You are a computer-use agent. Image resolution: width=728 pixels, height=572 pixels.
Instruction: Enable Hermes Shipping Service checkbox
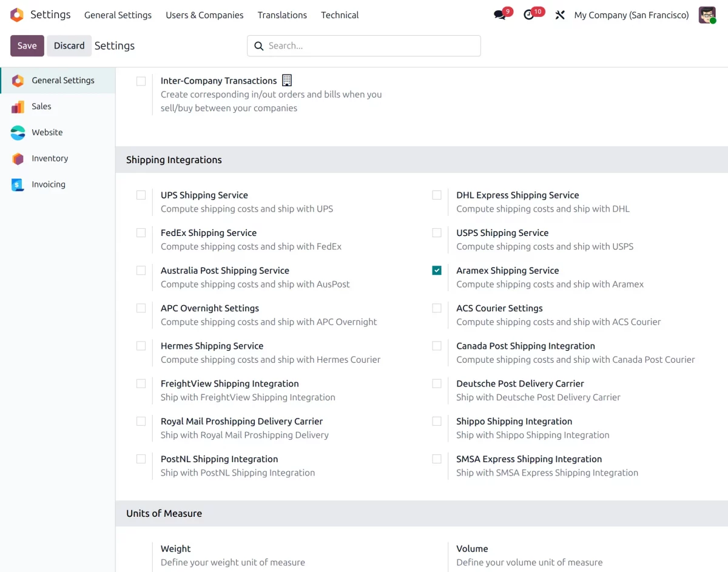click(141, 346)
